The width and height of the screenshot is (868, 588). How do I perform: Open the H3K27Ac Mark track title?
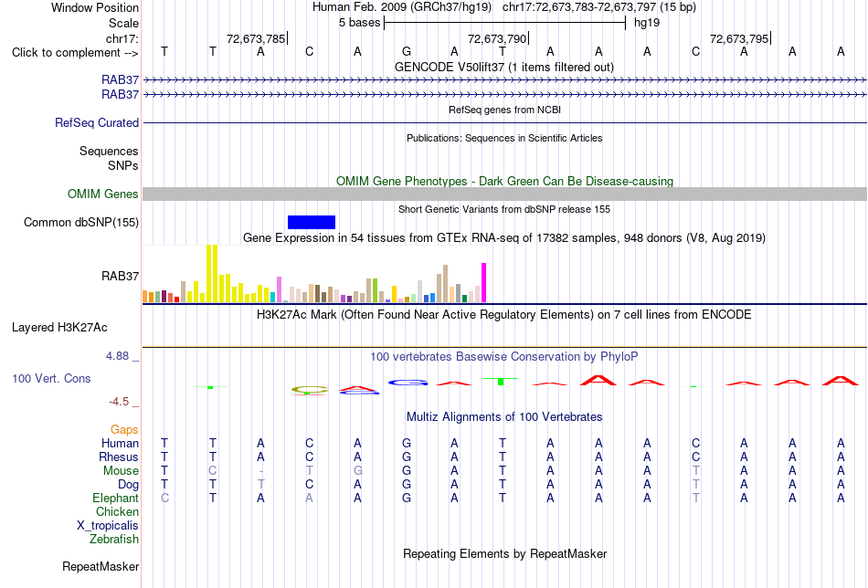click(x=504, y=315)
